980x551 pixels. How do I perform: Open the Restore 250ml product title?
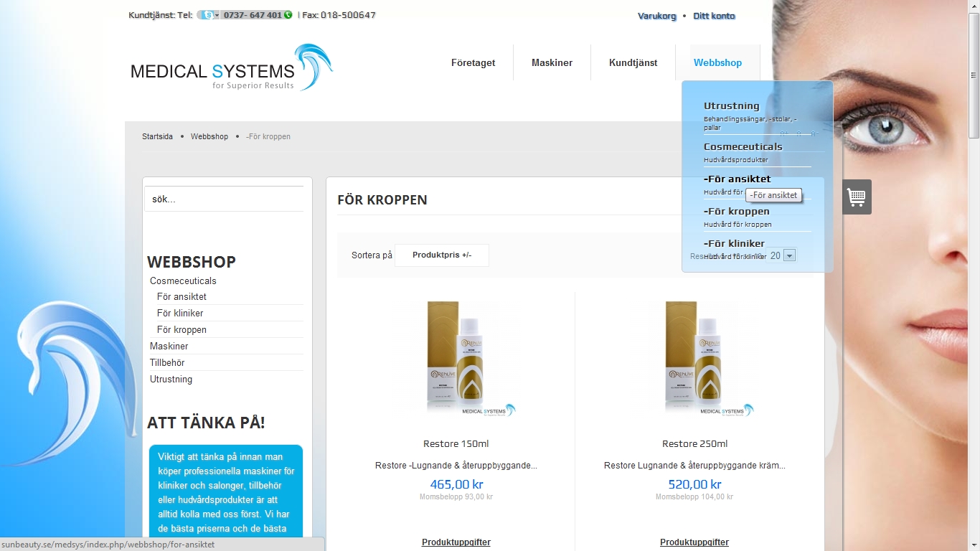(x=694, y=443)
